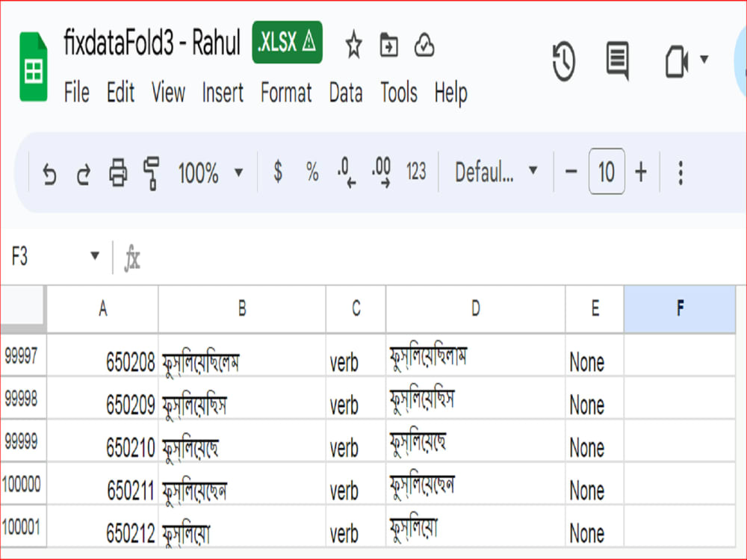The image size is (747, 560).
Task: Click cell containing 650209
Action: [102, 398]
